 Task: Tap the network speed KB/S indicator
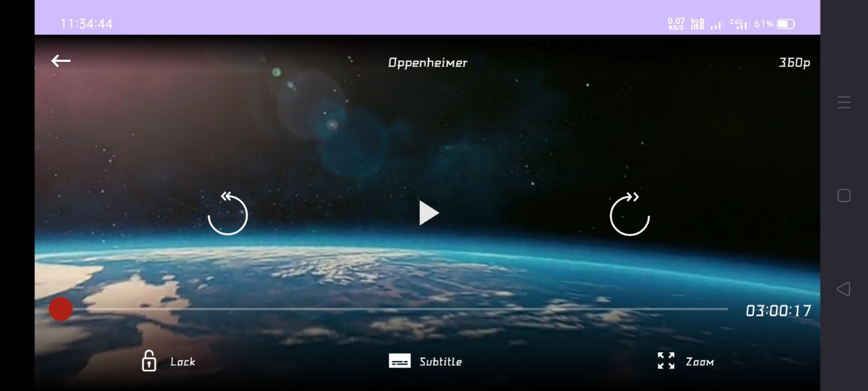(x=676, y=24)
